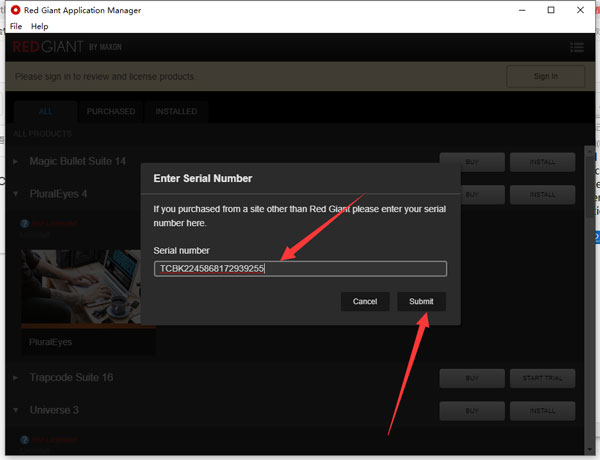600x460 pixels.
Task: Click the Serial number input field
Action: 300,269
